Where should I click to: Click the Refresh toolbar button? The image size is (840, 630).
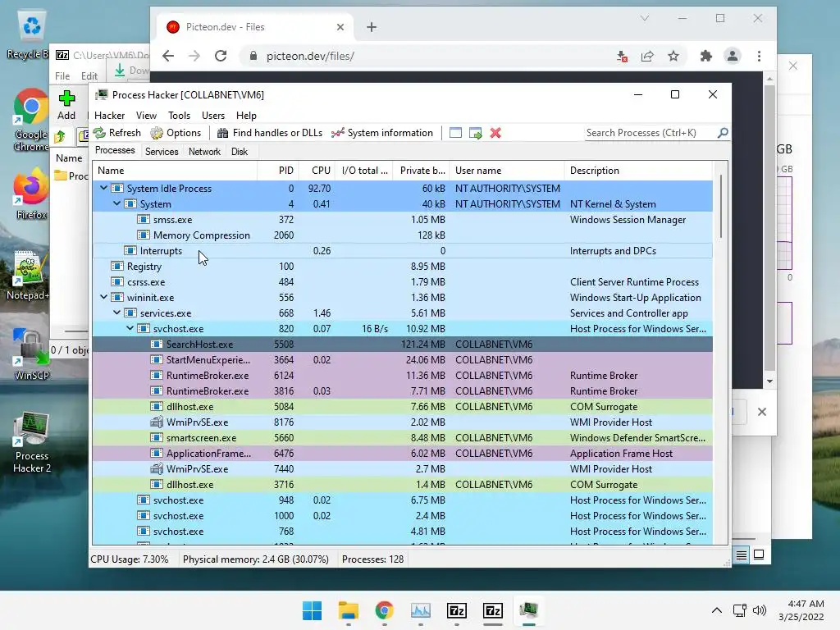point(116,133)
